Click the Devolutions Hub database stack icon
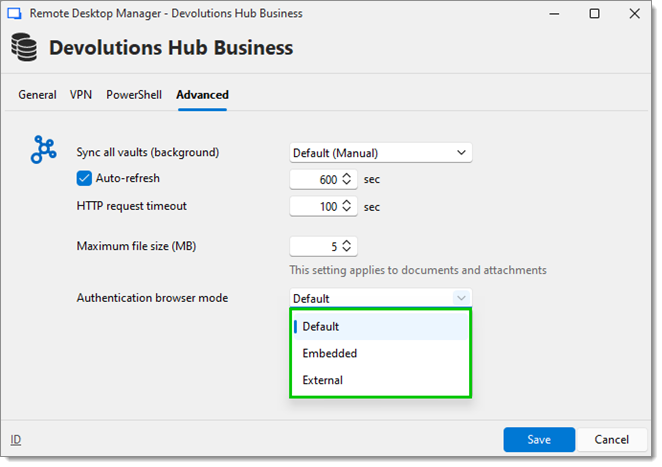 (24, 47)
